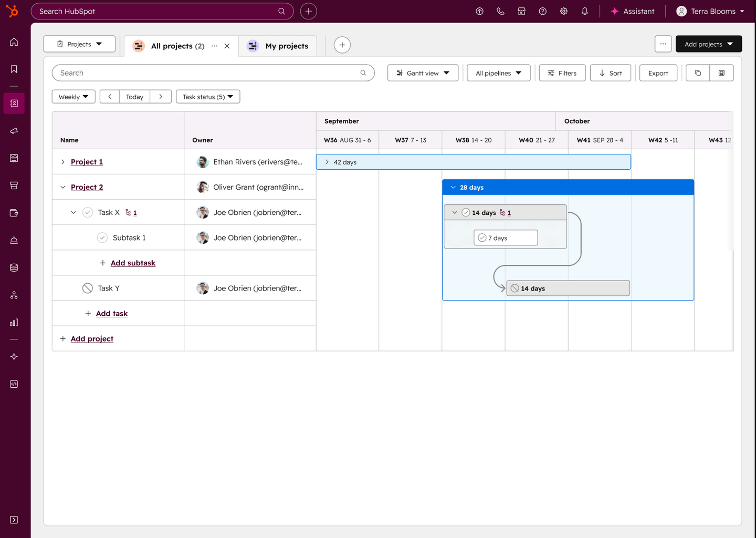This screenshot has height=538, width=756.
Task: Open the notifications bell icon
Action: (x=584, y=11)
